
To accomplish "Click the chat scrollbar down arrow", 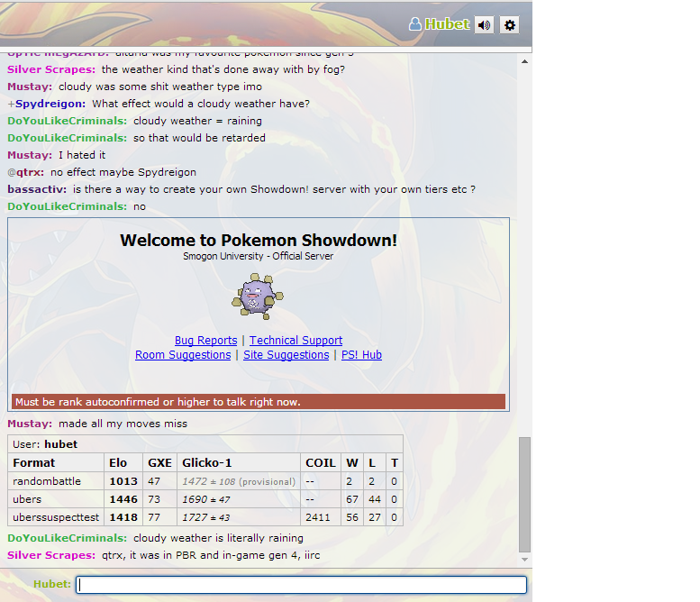I will tap(524, 559).
